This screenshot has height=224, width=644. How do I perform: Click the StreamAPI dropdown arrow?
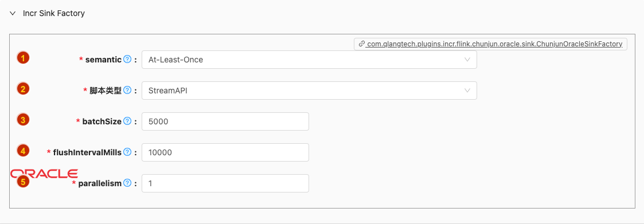point(467,91)
